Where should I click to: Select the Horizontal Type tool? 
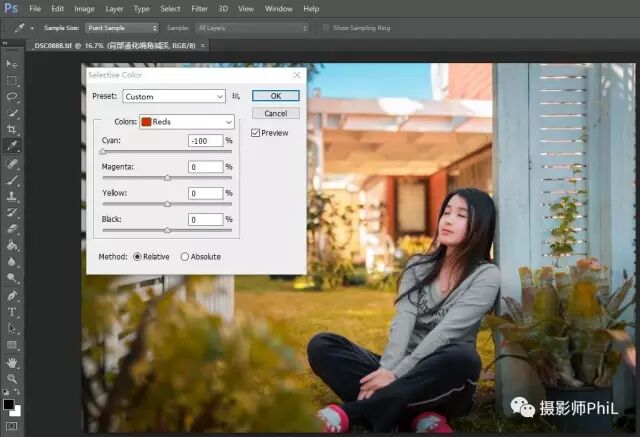11,312
